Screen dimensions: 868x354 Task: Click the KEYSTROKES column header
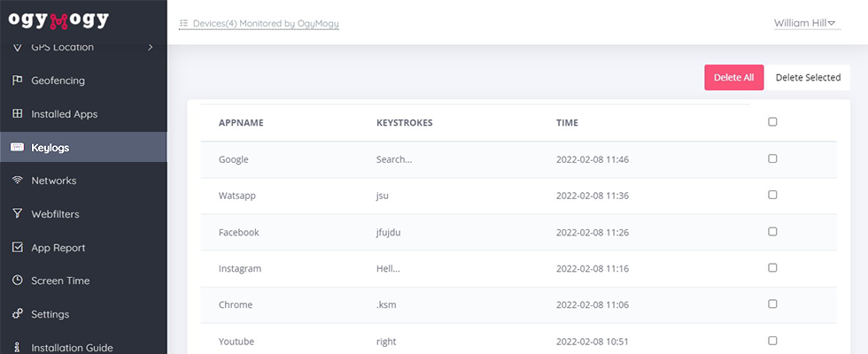point(404,123)
